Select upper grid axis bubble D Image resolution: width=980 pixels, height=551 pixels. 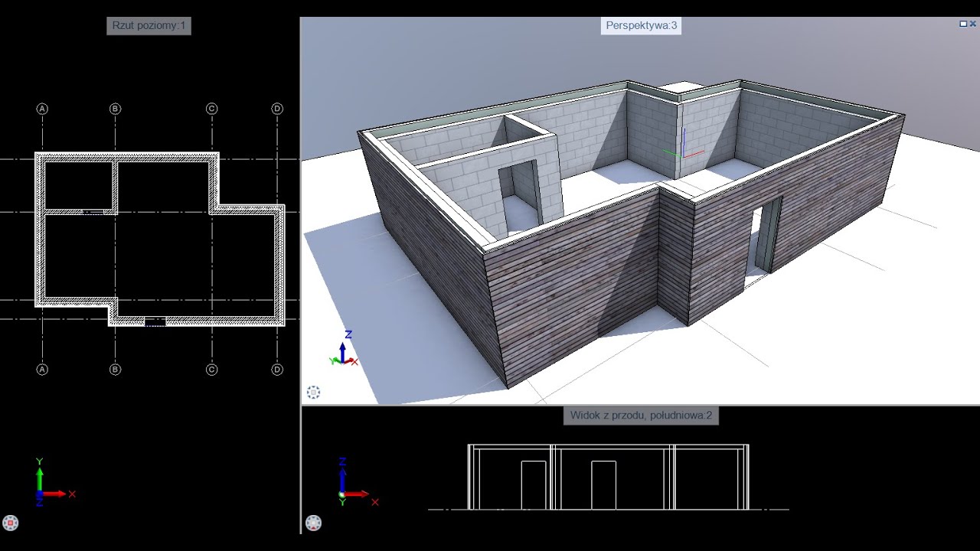tap(277, 109)
